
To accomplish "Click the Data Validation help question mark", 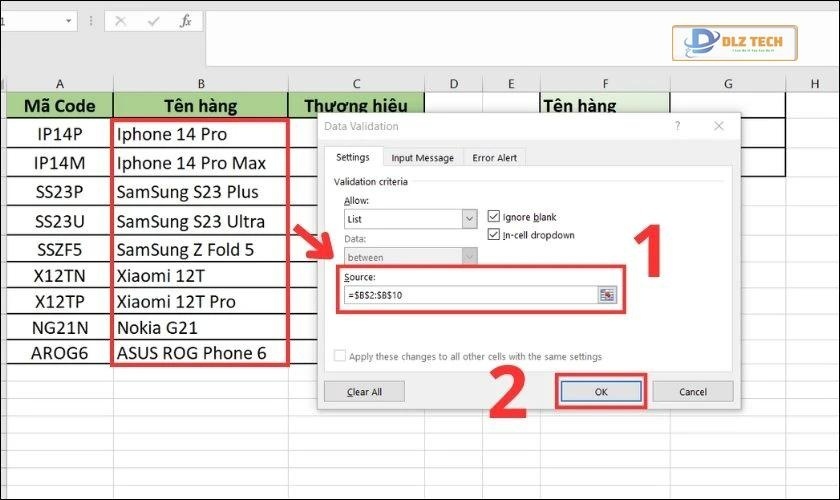I will [x=677, y=126].
